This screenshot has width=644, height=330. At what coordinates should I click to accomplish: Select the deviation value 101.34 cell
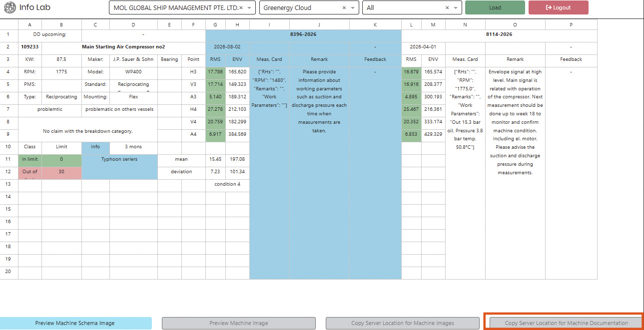(x=237, y=172)
